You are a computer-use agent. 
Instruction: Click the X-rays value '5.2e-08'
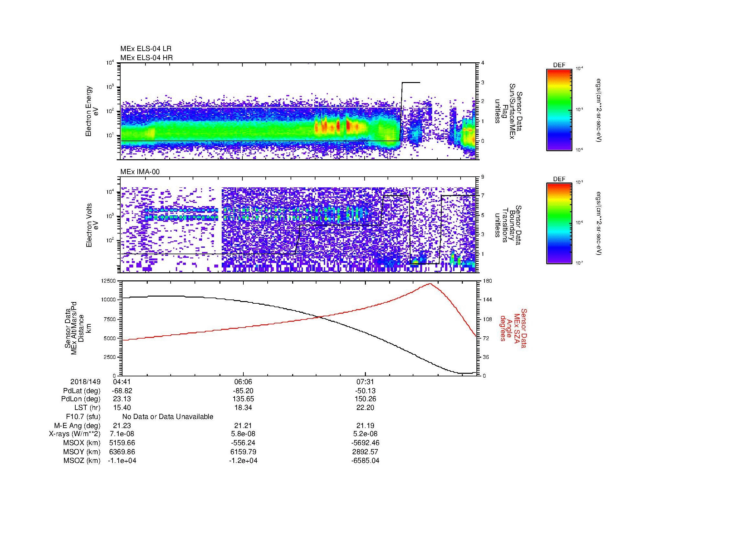[366, 434]
